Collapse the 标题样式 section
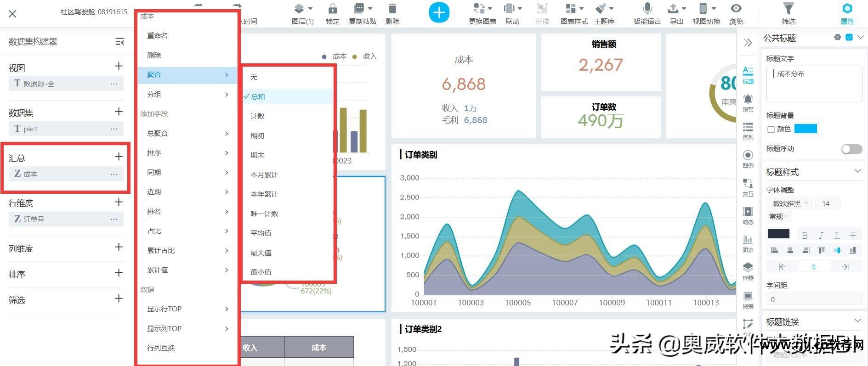 coord(857,171)
